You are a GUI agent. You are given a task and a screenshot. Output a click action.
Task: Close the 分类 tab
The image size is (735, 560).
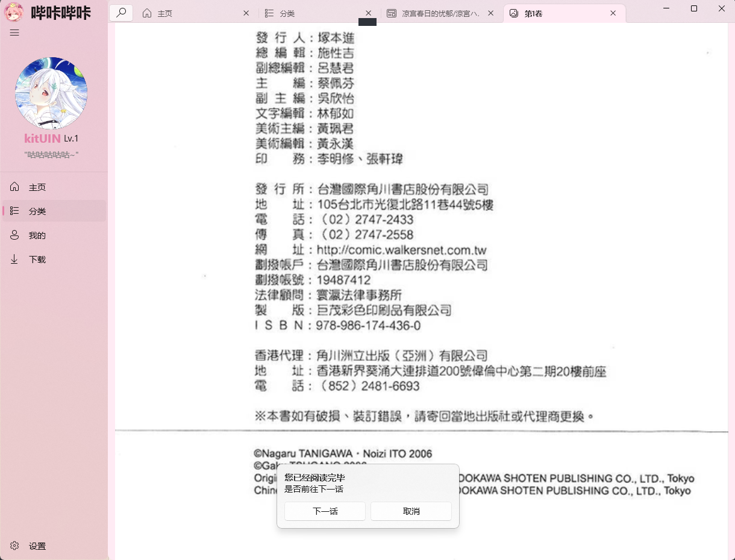[368, 13]
